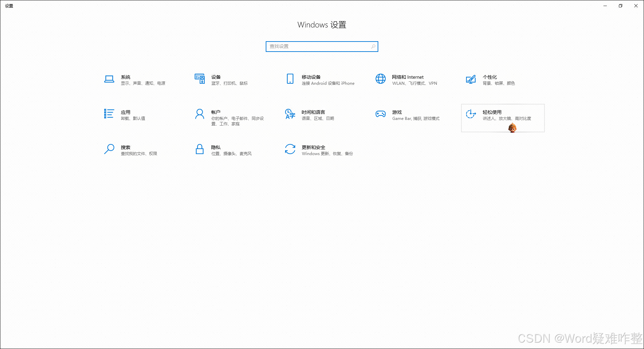Click the 隐私 title text
Screen dimensions: 644x349
[x=216, y=147]
